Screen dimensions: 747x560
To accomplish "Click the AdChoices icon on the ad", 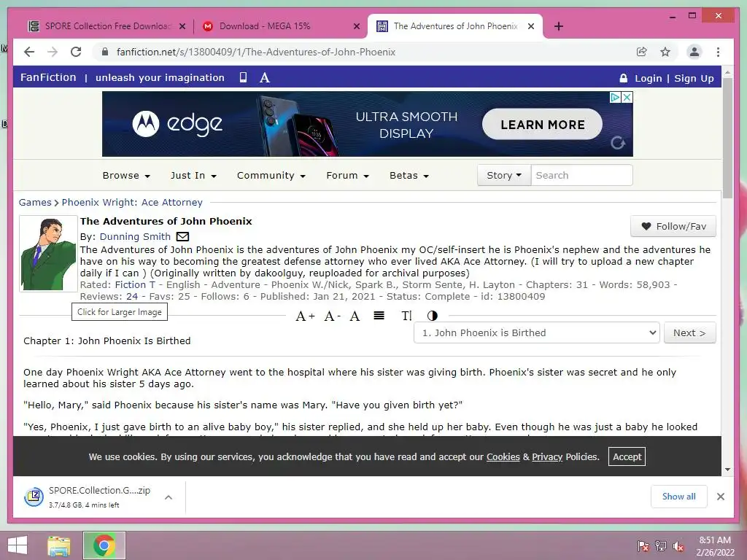I will (x=615, y=97).
